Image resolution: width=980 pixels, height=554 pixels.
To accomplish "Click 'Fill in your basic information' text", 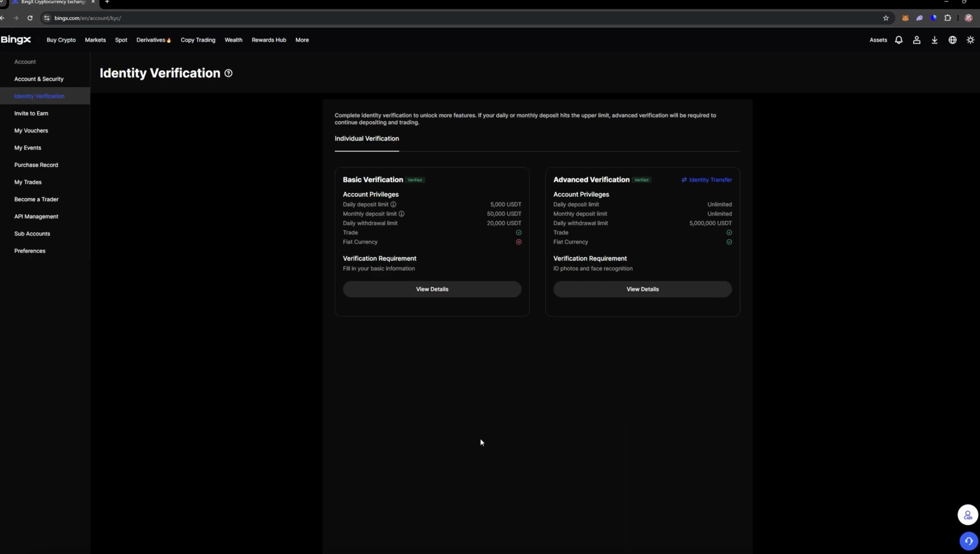I will point(378,269).
